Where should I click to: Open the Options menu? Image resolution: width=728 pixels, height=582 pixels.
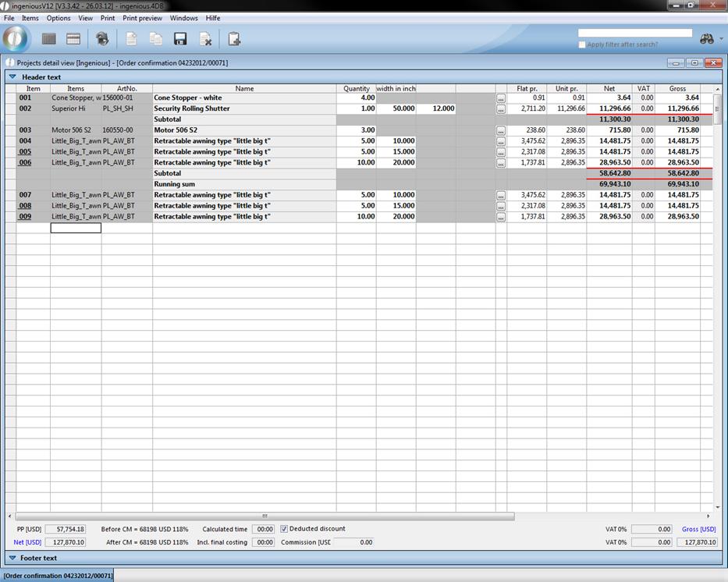click(x=58, y=18)
